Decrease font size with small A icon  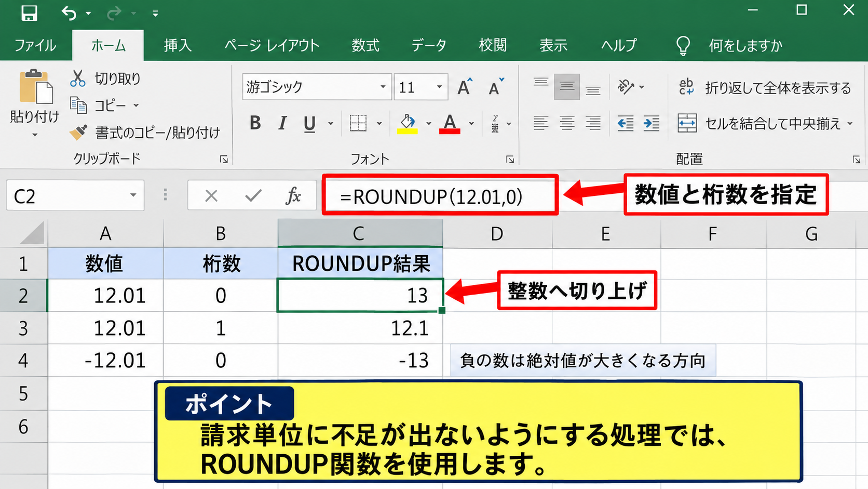(496, 87)
